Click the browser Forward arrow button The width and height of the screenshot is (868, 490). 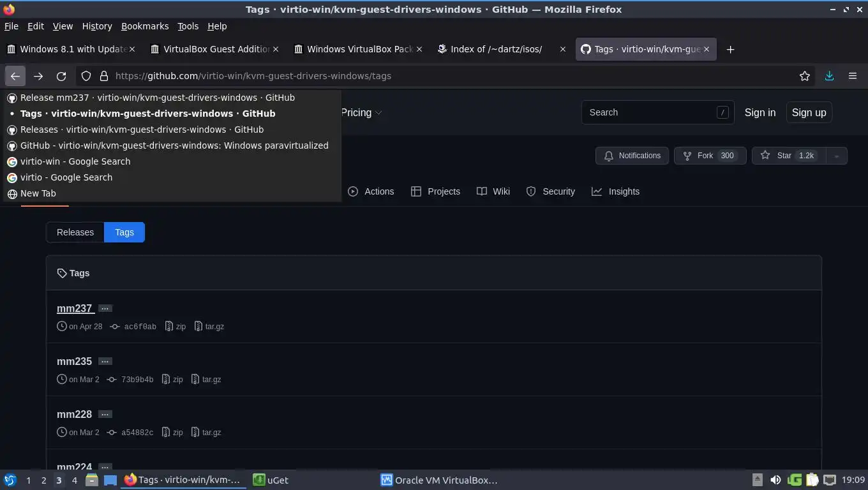[38, 76]
